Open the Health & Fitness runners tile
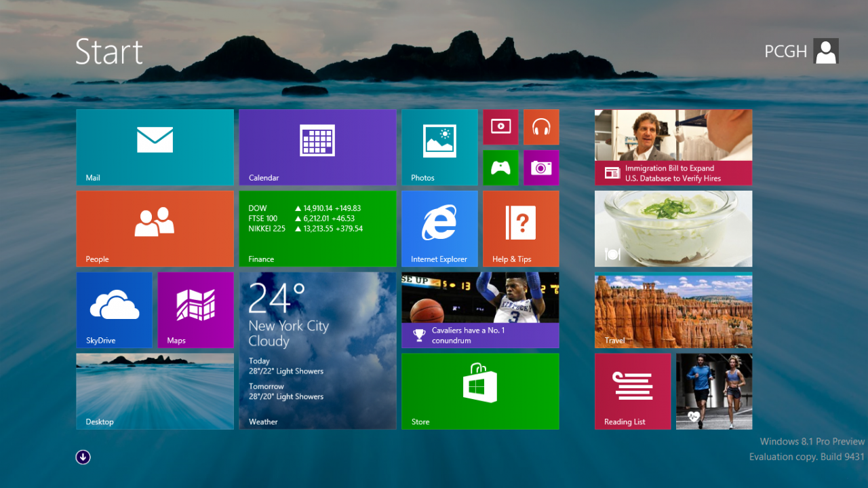The height and width of the screenshot is (488, 868). tap(714, 392)
